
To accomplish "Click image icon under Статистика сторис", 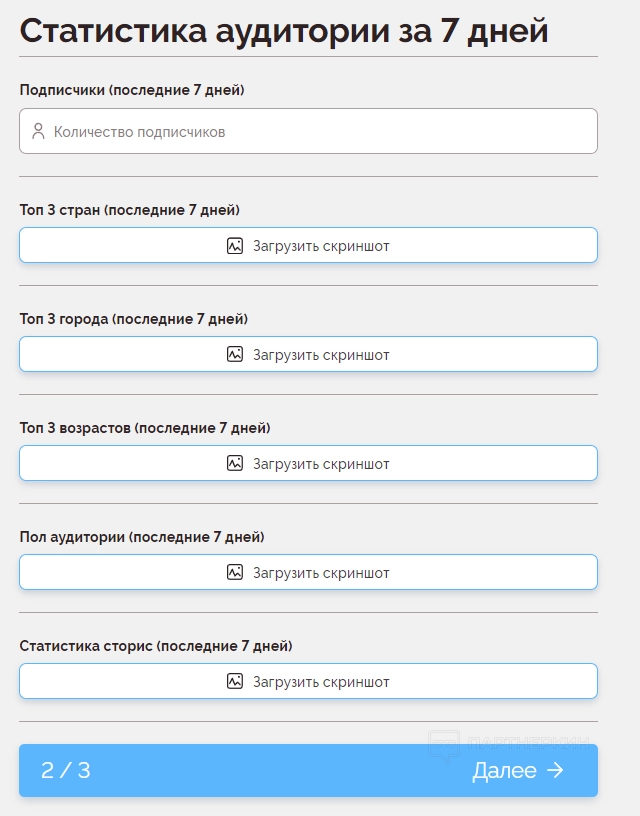I will (235, 682).
